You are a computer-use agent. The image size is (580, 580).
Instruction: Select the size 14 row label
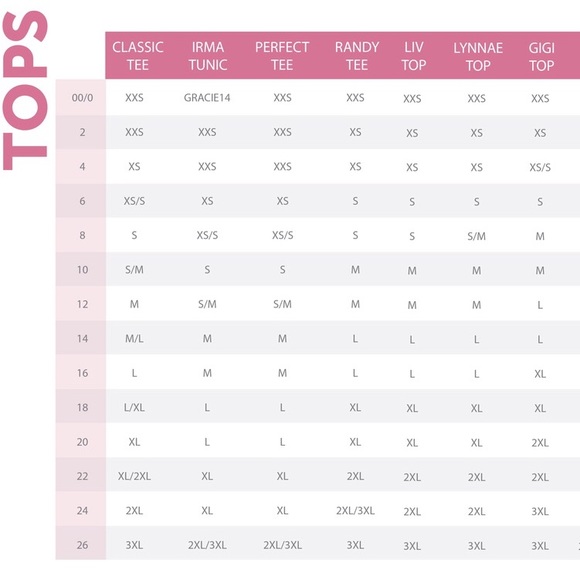[82, 338]
